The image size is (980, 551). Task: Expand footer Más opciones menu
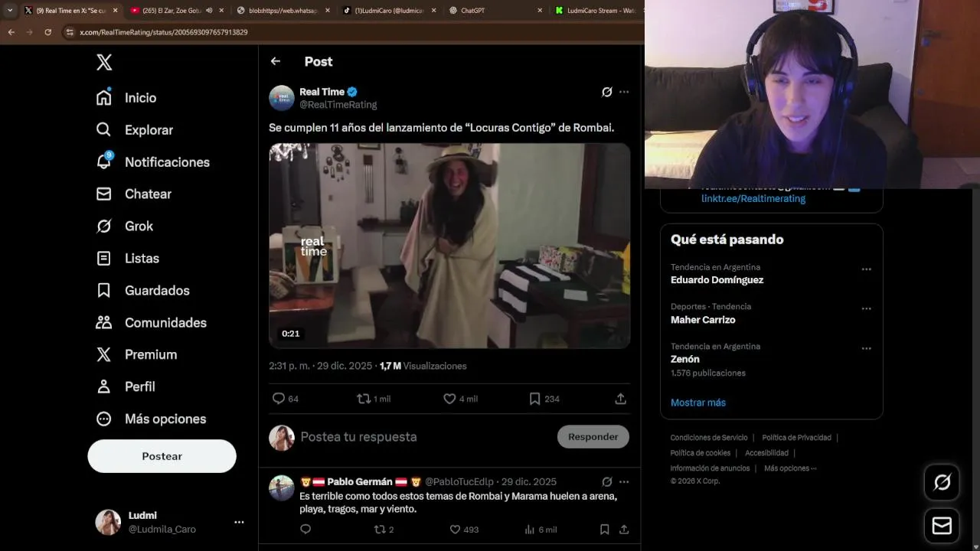(x=790, y=468)
